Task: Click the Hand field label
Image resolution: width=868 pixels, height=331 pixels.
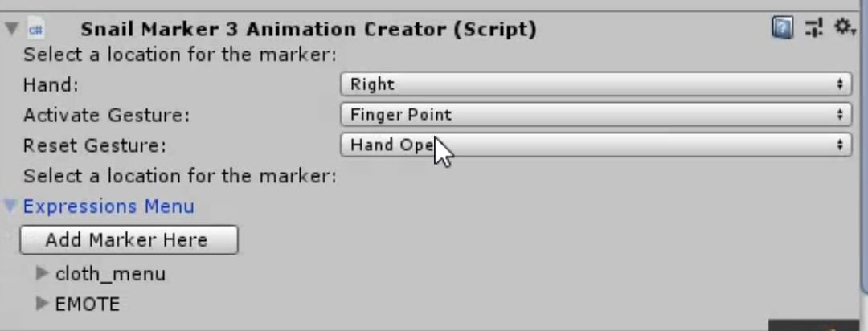Action: [51, 84]
